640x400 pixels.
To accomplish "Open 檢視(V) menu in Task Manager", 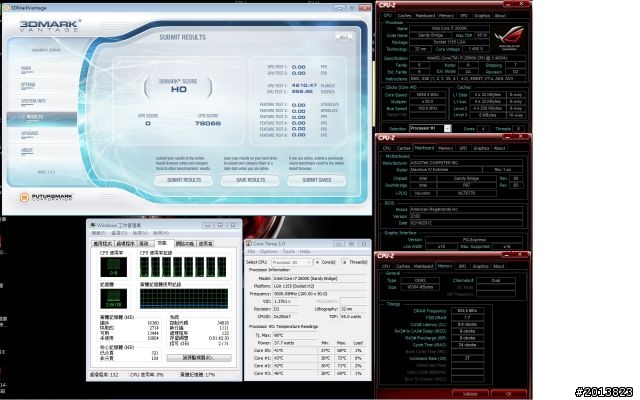I will pos(140,233).
